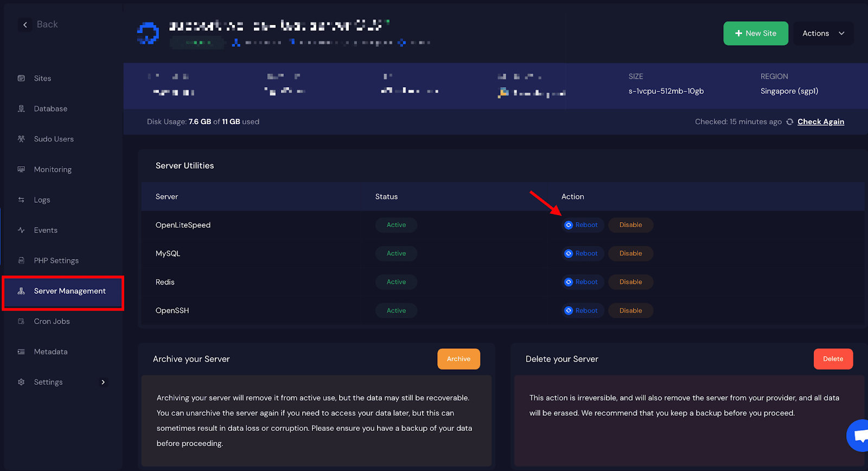The image size is (868, 471).
Task: Click Redis Active status badge
Action: 396,282
